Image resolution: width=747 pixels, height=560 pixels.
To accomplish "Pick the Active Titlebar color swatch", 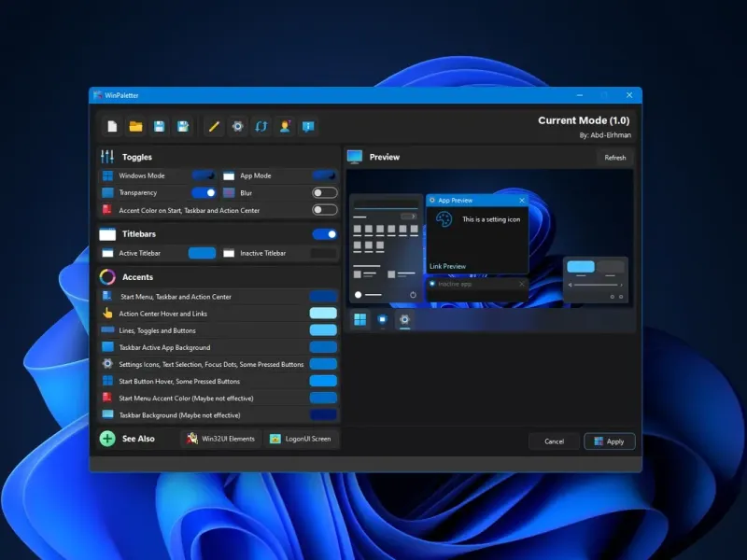I will click(x=202, y=253).
